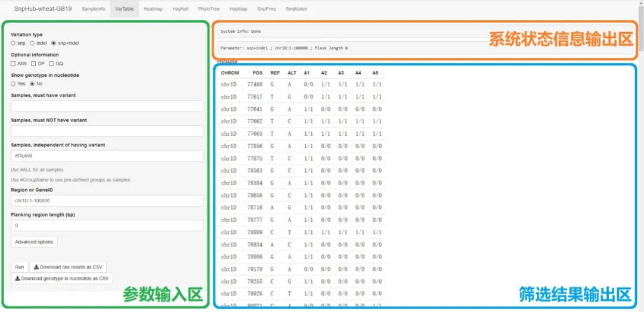Click the CHROM column header
This screenshot has height=312, width=644.
click(x=230, y=73)
